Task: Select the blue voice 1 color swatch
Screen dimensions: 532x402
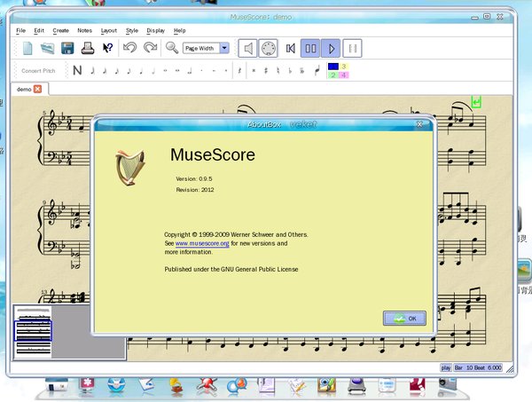Action: tap(333, 66)
